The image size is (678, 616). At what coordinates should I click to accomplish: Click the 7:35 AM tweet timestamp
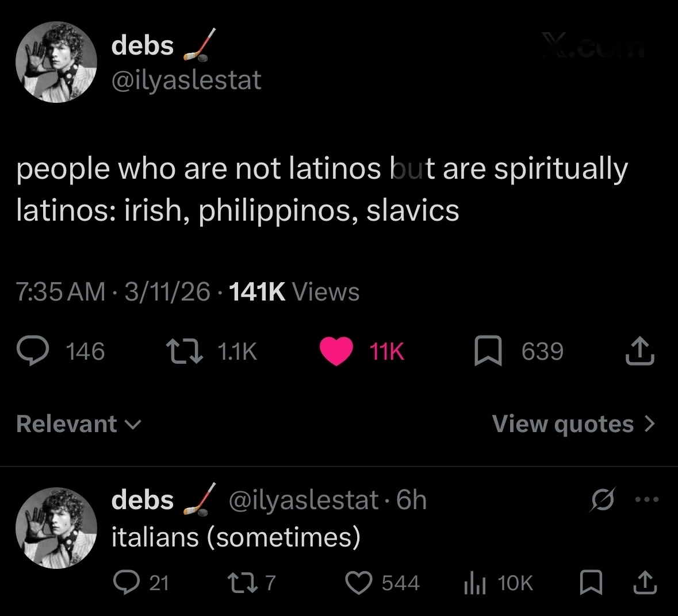[60, 292]
